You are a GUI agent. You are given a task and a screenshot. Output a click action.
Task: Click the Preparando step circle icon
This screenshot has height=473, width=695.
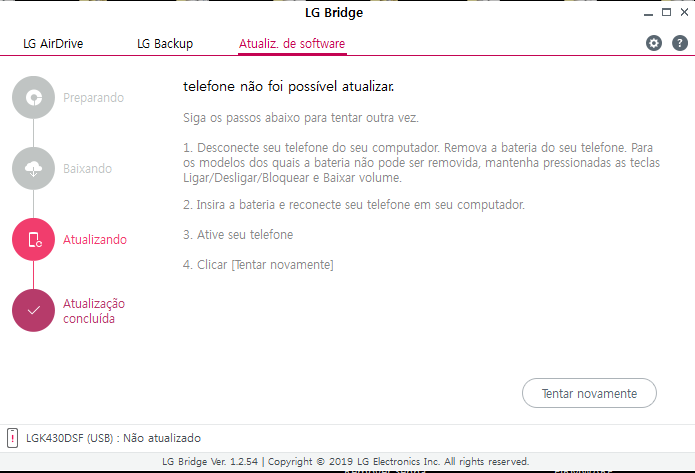tap(33, 98)
